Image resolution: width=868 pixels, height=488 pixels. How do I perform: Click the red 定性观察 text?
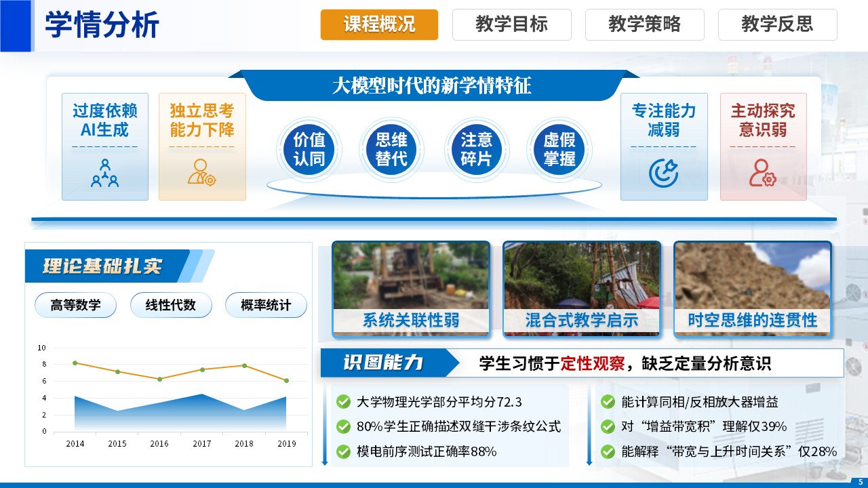pos(592,363)
